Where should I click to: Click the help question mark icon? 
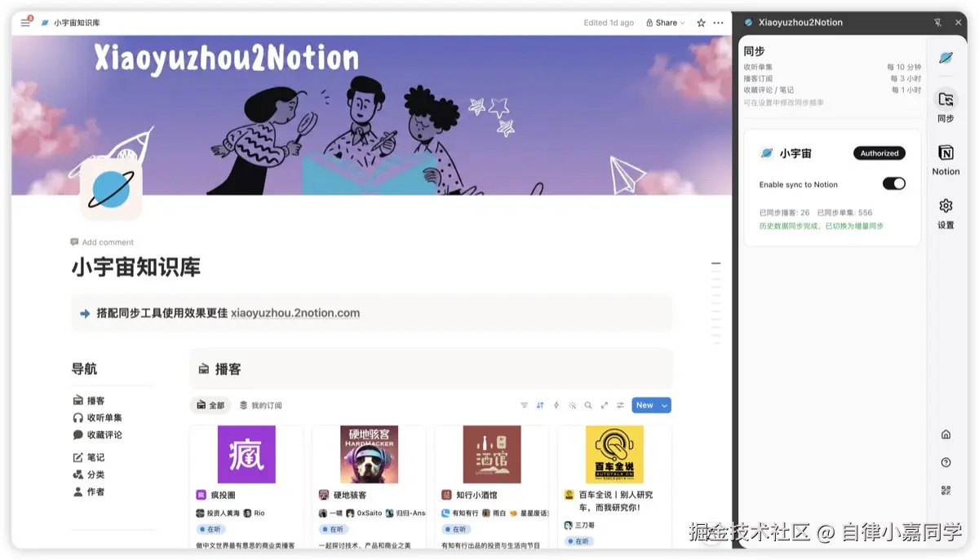click(x=946, y=462)
